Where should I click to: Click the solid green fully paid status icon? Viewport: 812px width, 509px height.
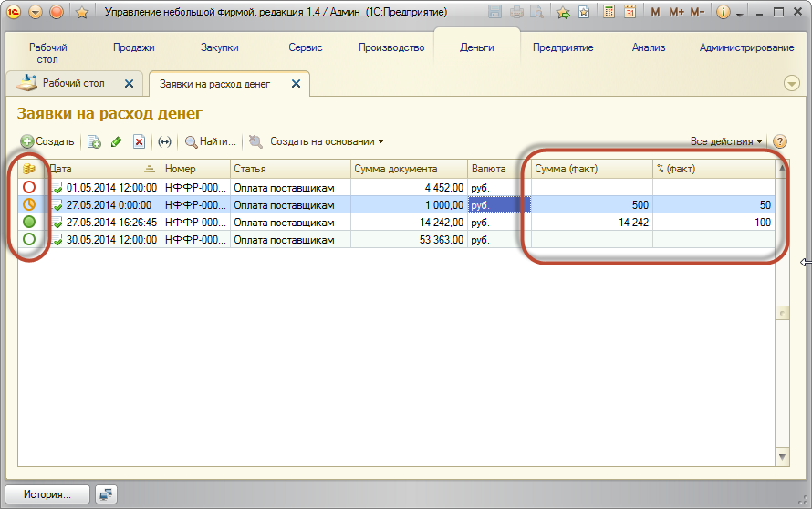pyautogui.click(x=29, y=222)
